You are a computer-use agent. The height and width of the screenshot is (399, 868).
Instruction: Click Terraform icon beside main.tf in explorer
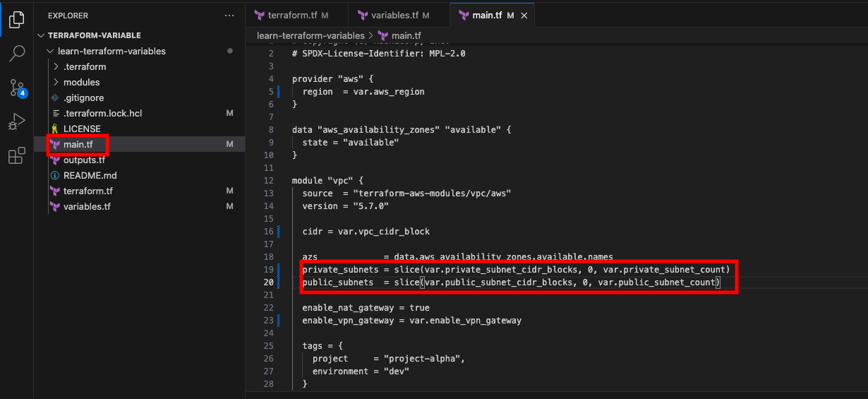(x=55, y=145)
